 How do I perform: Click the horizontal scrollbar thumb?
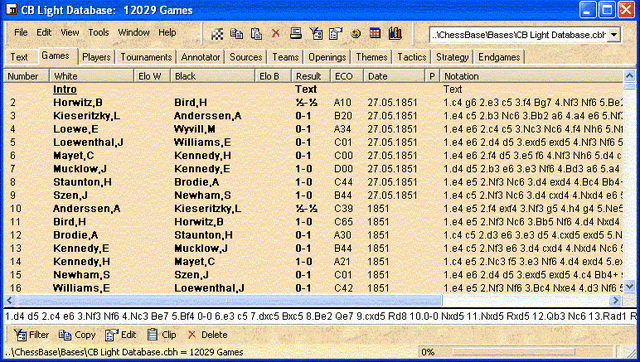point(229,301)
